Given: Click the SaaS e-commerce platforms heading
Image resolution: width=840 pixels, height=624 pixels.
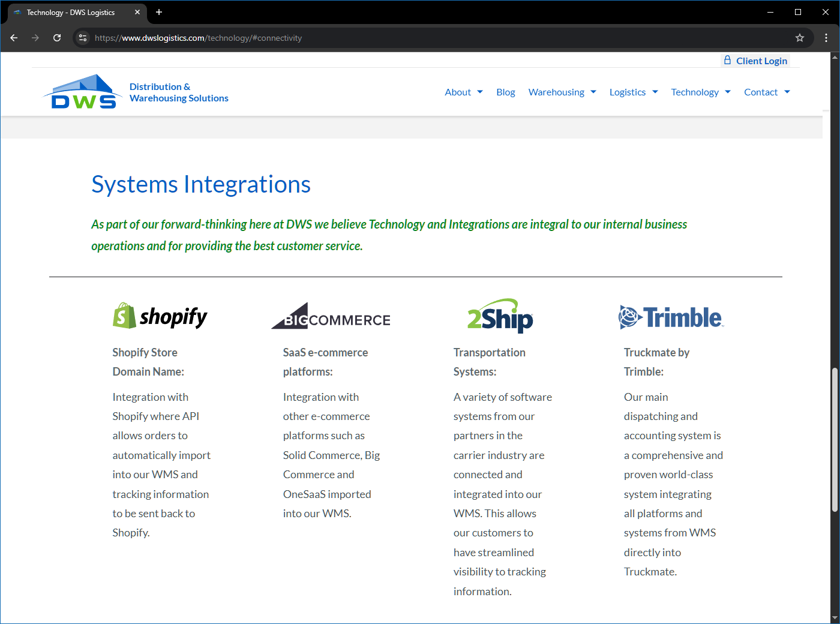Looking at the screenshot, I should [326, 362].
